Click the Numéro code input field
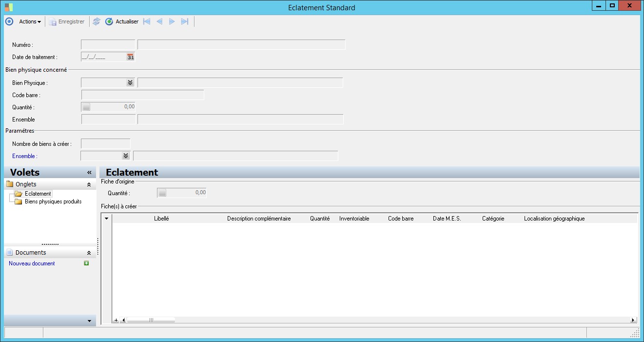The height and width of the screenshot is (342, 644). coord(108,45)
